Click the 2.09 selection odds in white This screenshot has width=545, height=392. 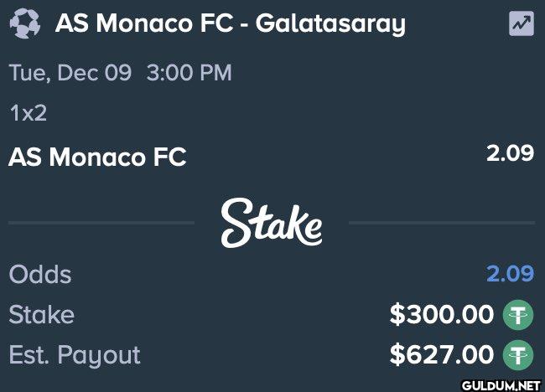pyautogui.click(x=510, y=152)
